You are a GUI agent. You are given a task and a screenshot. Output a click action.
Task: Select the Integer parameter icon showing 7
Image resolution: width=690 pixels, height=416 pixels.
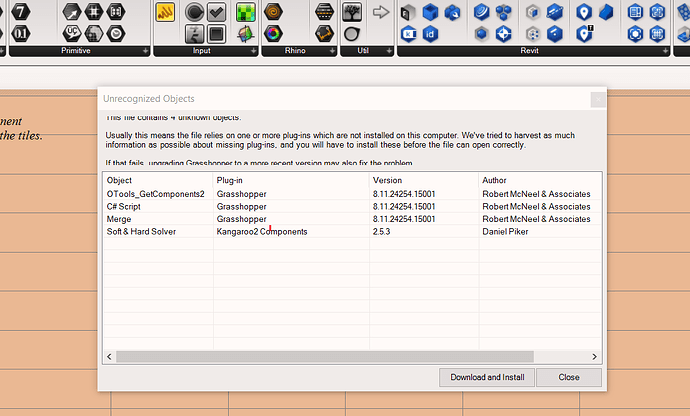coord(21,12)
